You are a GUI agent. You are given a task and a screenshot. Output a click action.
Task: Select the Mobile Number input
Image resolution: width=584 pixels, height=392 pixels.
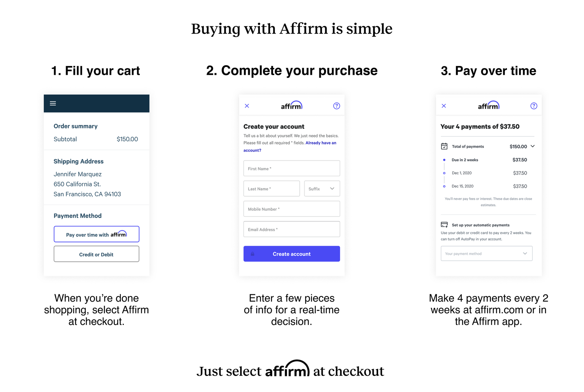292,209
